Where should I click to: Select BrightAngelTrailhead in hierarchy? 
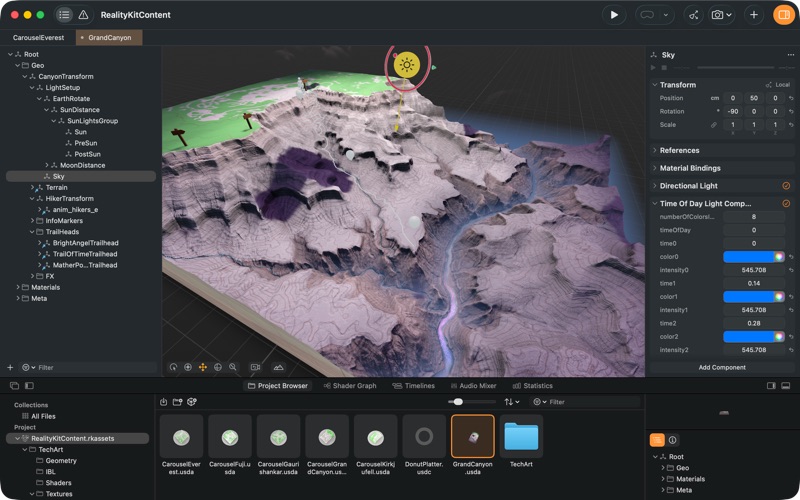coord(85,243)
